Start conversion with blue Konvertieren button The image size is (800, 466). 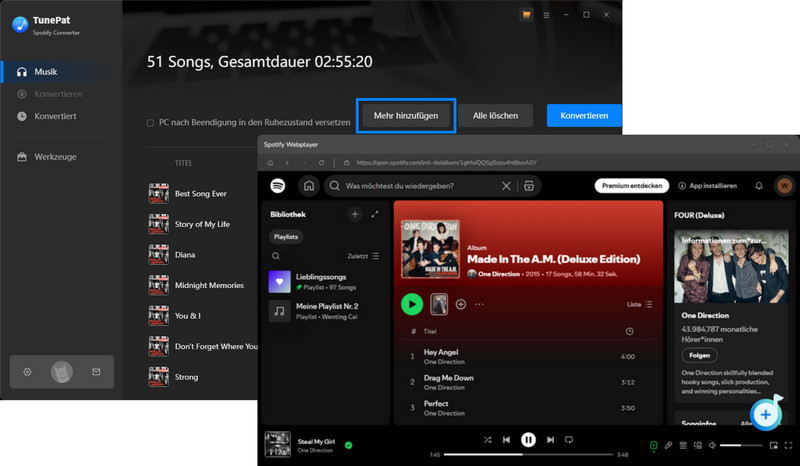coord(584,116)
